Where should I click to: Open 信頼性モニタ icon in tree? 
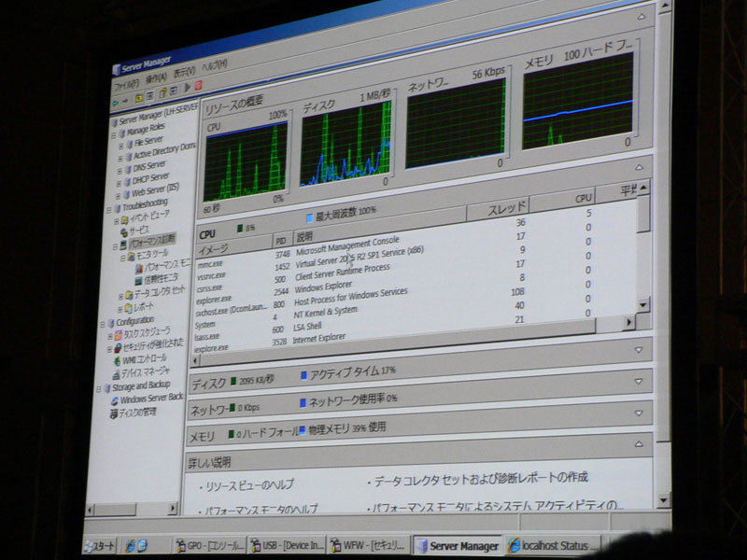tap(138, 281)
